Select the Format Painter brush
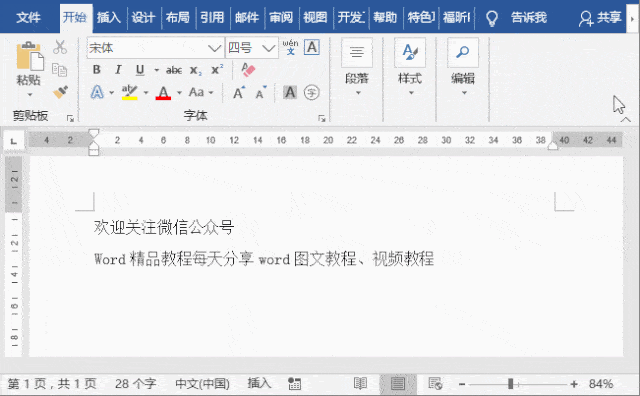The width and height of the screenshot is (640, 396). [x=60, y=92]
